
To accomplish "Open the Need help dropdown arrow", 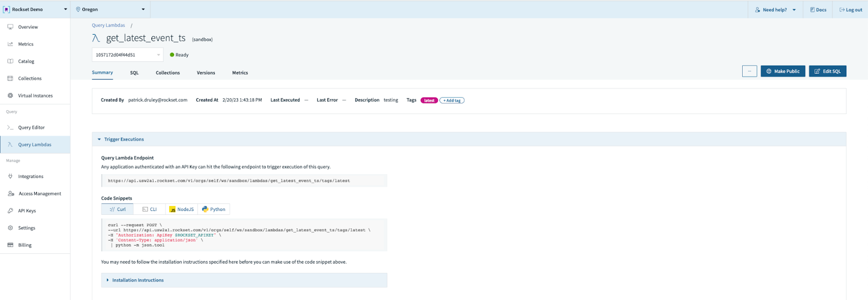I will coord(794,10).
